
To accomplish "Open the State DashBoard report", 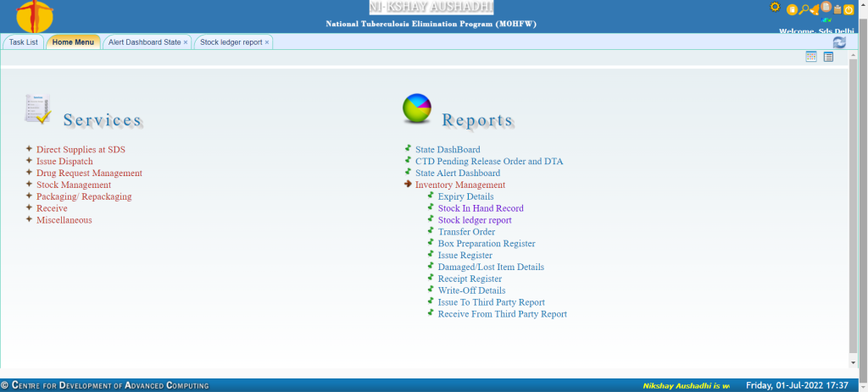I will point(448,150).
